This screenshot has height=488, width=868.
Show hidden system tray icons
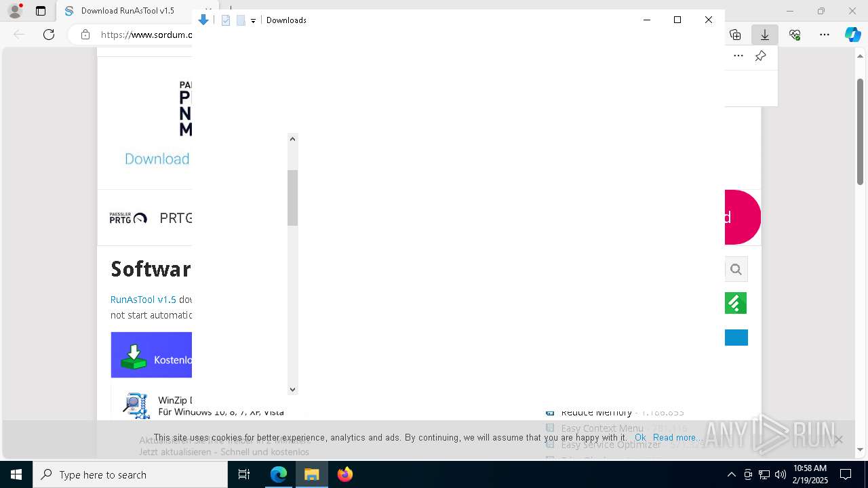[731, 474]
